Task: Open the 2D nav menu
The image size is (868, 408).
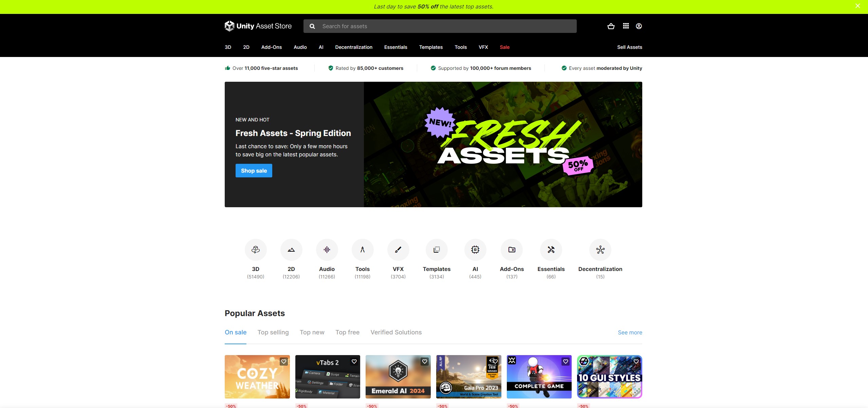Action: 246,47
